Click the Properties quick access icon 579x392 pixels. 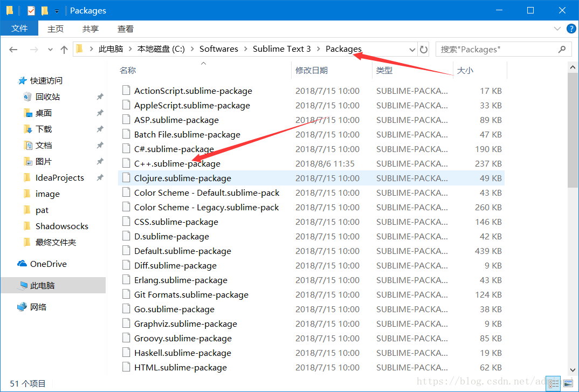(31, 11)
